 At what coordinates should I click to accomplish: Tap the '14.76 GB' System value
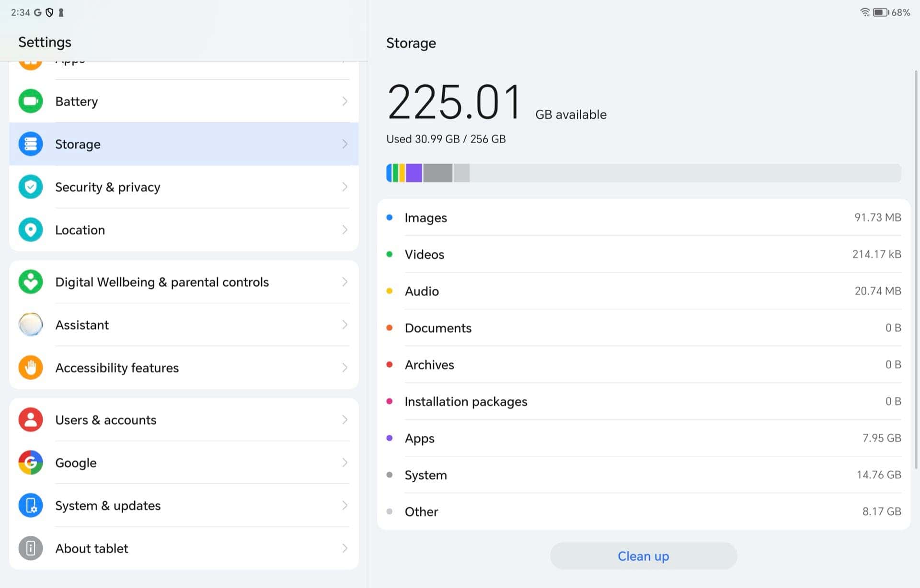tap(879, 475)
